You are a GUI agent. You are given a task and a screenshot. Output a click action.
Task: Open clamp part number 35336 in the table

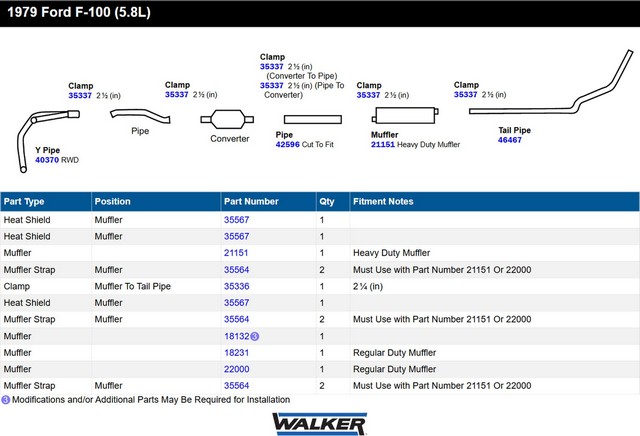[x=236, y=287]
